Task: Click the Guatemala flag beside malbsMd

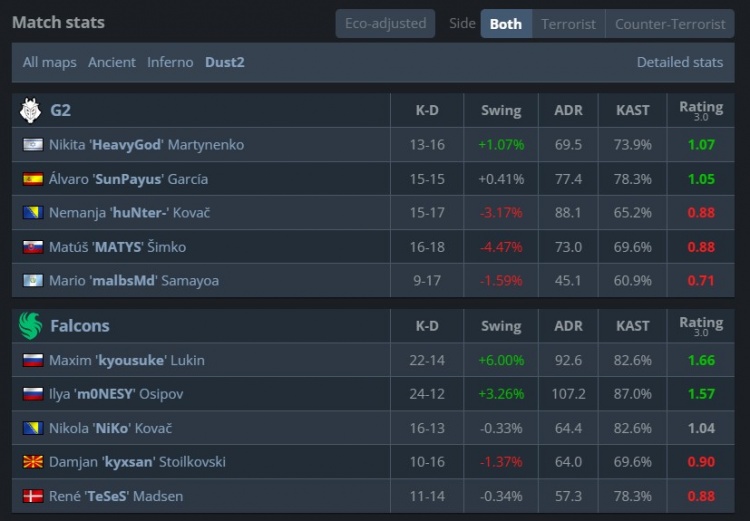Action: click(x=33, y=281)
